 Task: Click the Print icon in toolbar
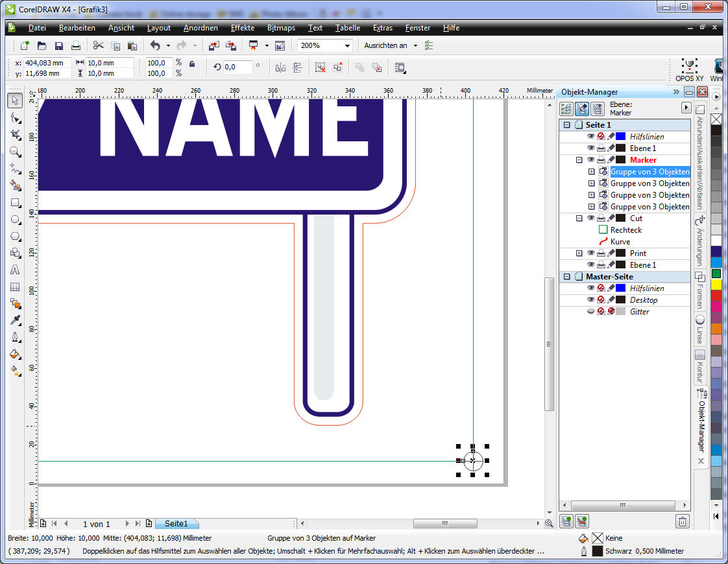click(76, 46)
